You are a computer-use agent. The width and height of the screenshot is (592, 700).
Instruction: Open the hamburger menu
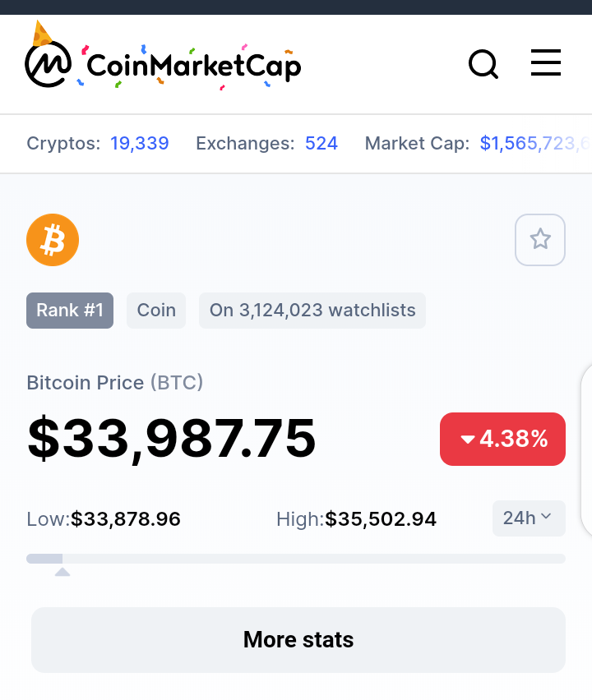(x=545, y=63)
